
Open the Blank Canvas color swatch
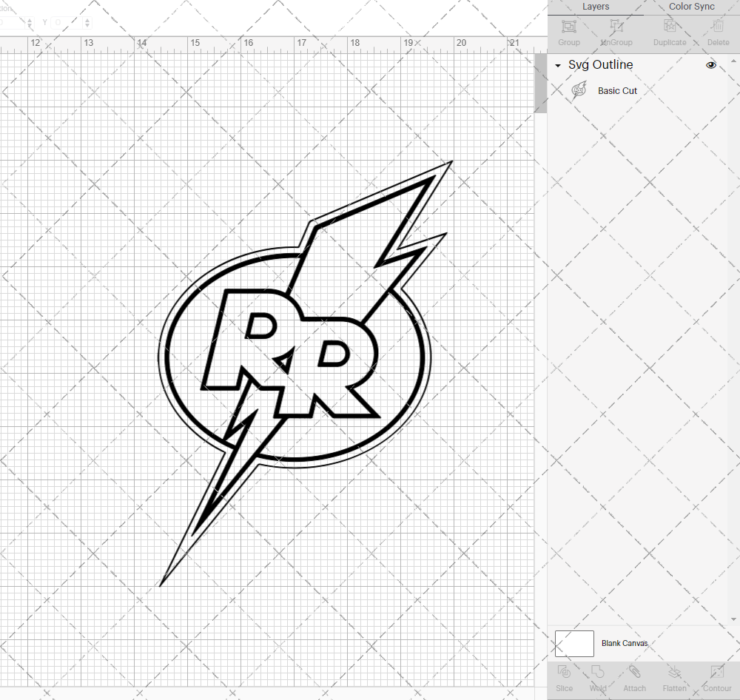574,643
